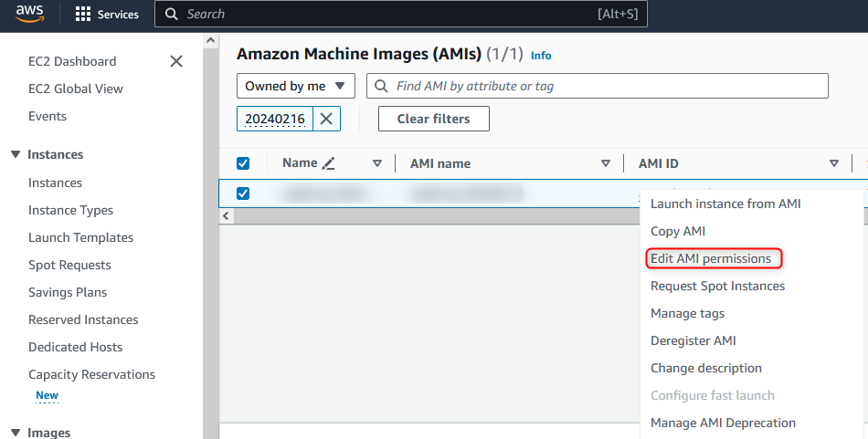Viewport: 868px width, 439px height.
Task: Select Change description
Action: 705,368
